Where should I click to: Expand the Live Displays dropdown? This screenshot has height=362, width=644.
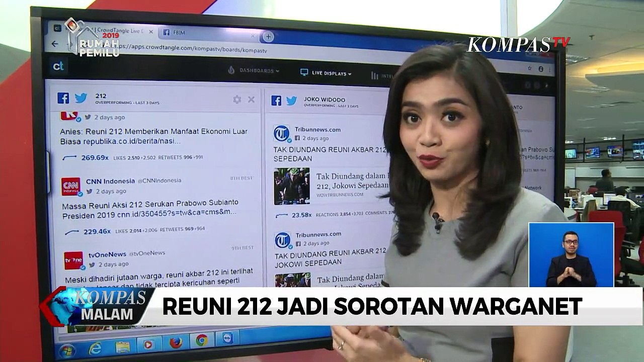326,73
